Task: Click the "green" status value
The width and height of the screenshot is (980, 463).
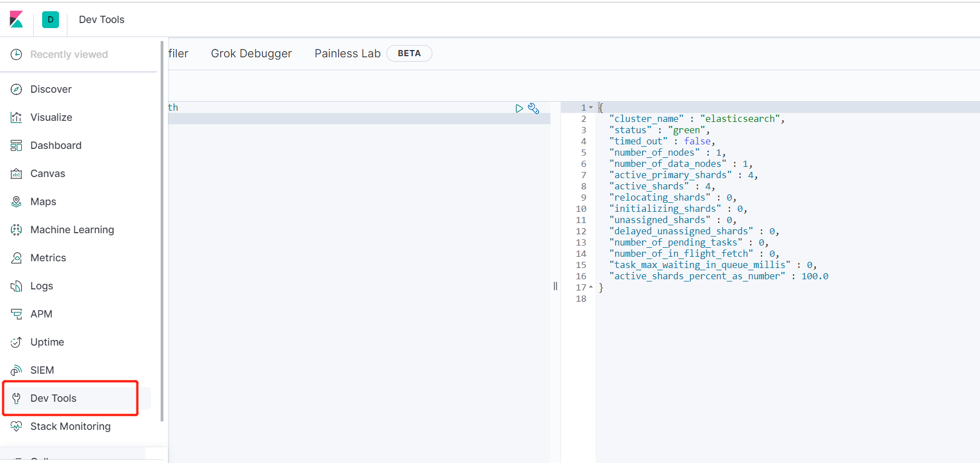Action: tap(686, 130)
